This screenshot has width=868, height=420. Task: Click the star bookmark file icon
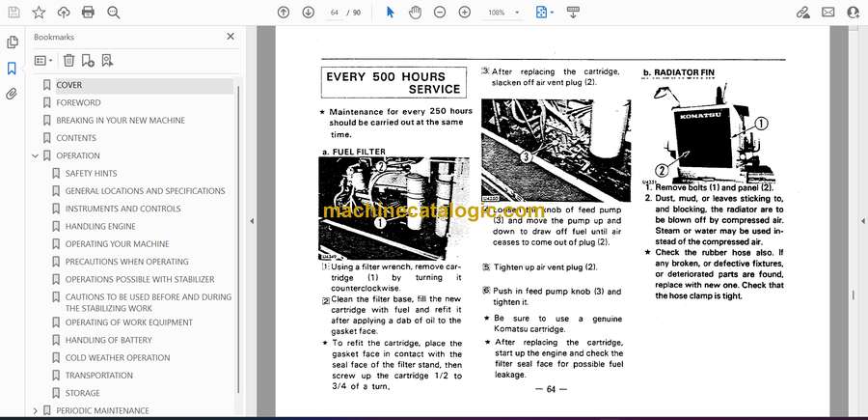point(39,12)
